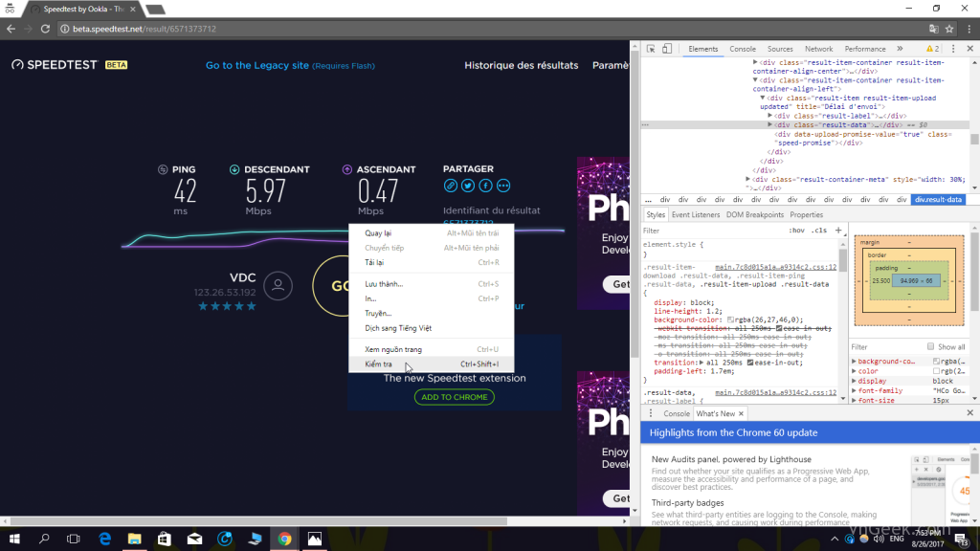
Task: Expand the result-label div node
Action: coord(770,116)
